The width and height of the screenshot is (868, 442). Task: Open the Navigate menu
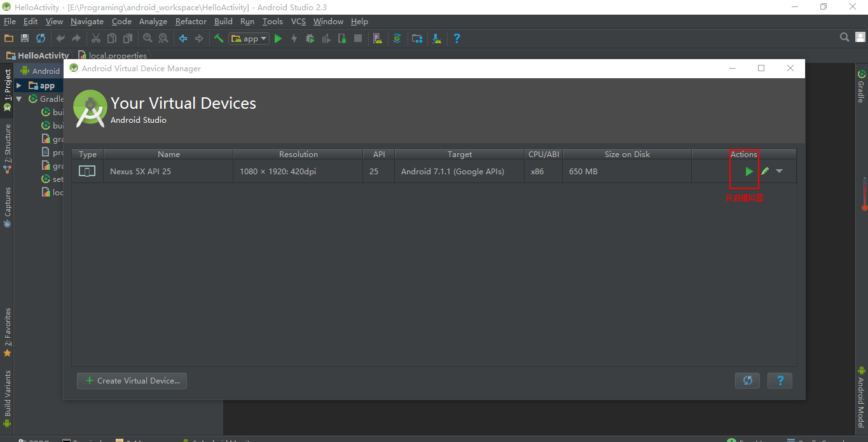click(87, 22)
